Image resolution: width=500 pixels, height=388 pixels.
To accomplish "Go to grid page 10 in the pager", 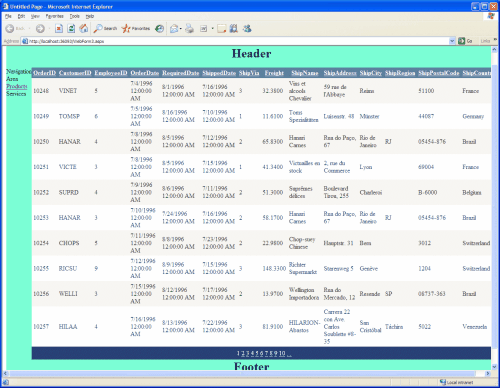I will point(282,353).
